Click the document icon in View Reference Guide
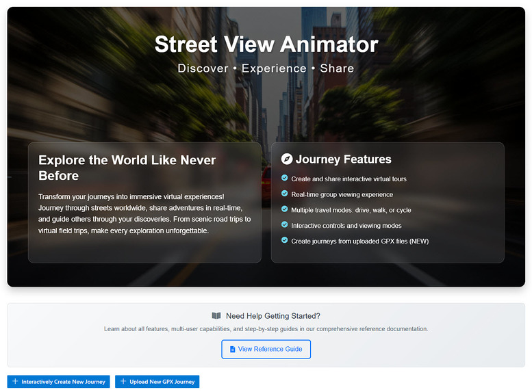This screenshot has width=532, height=392. click(x=232, y=350)
